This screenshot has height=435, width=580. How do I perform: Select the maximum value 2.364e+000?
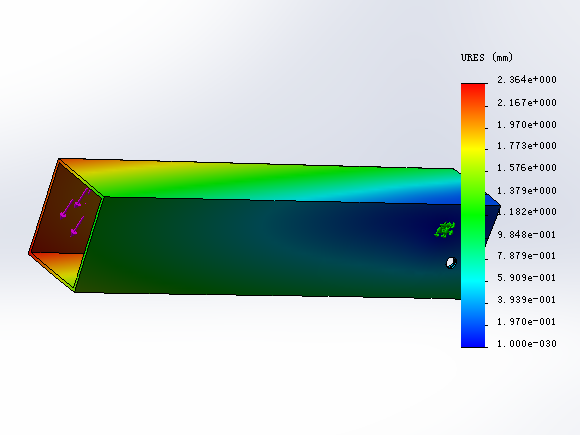pyautogui.click(x=527, y=80)
